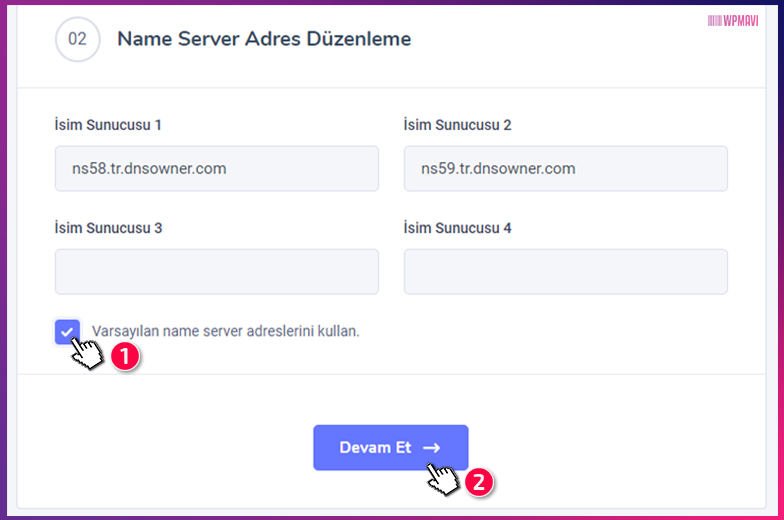Click the Devam Et button

pyautogui.click(x=390, y=448)
